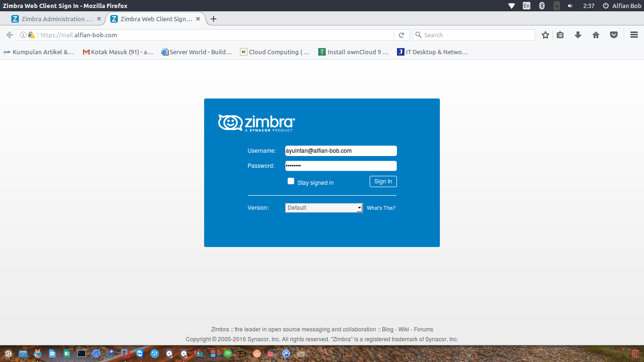
Task: Open Wireshark shark-fin icon in dock
Action: tap(96, 354)
